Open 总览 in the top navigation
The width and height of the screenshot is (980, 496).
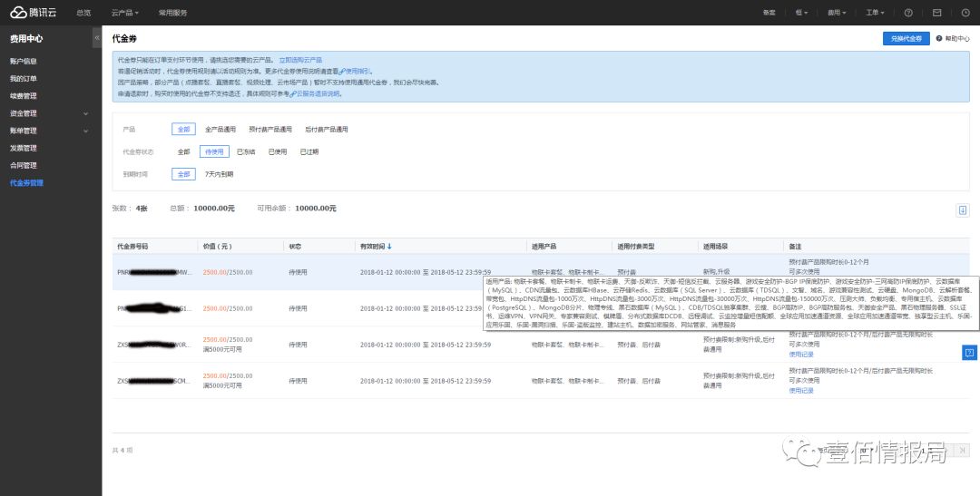point(83,13)
